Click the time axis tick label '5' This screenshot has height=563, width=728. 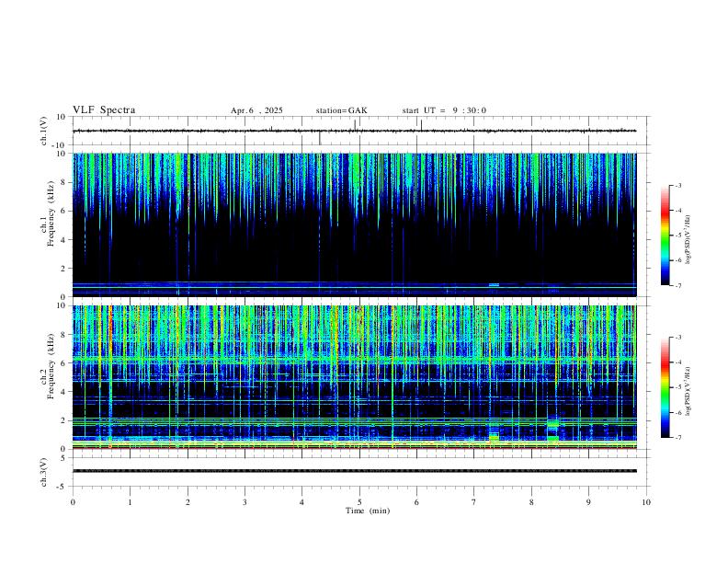coord(359,502)
